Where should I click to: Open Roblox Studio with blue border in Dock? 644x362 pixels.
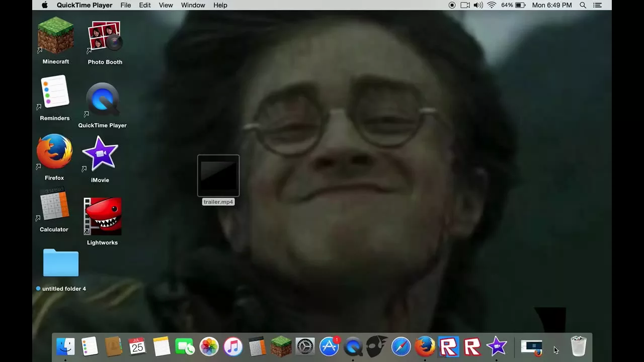pos(449,346)
